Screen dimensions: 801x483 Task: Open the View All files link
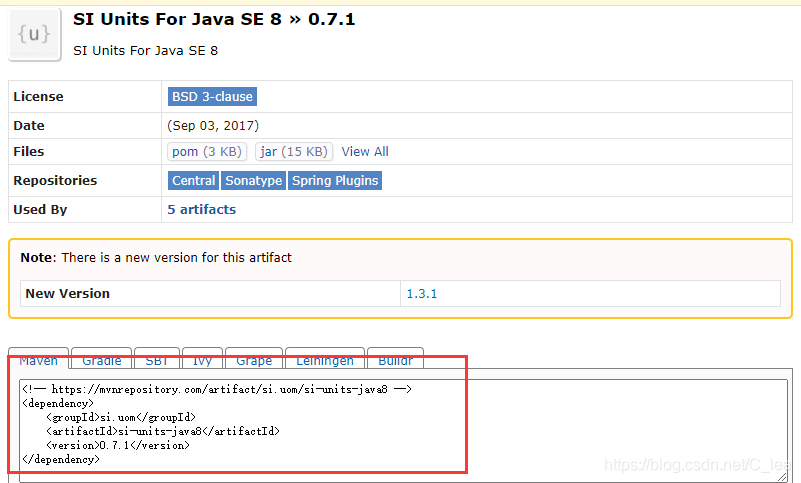pyautogui.click(x=365, y=152)
